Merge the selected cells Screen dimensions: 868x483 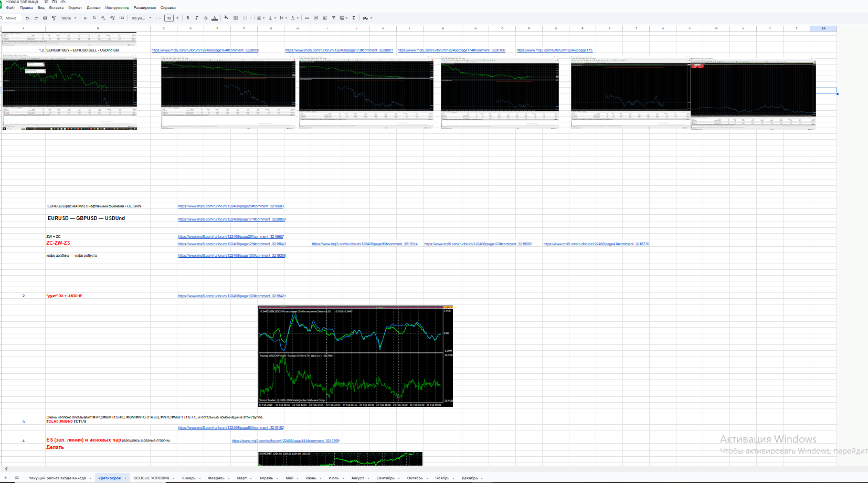[x=245, y=18]
